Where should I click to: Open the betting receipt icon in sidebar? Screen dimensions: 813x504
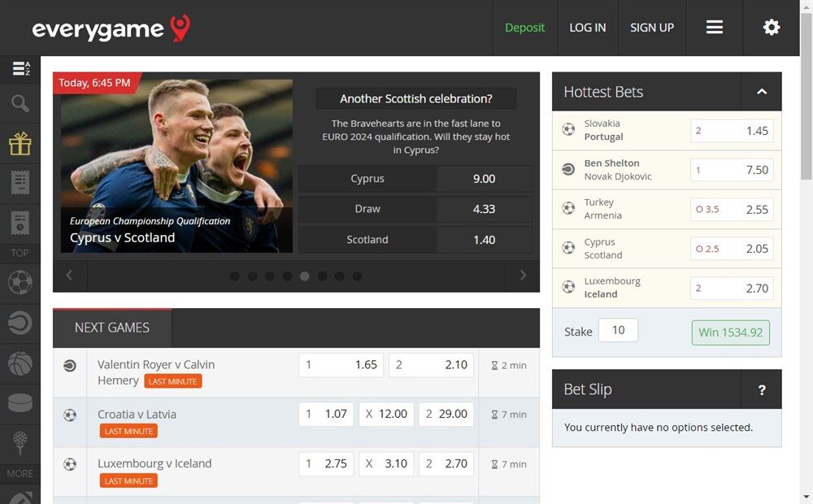point(20,183)
